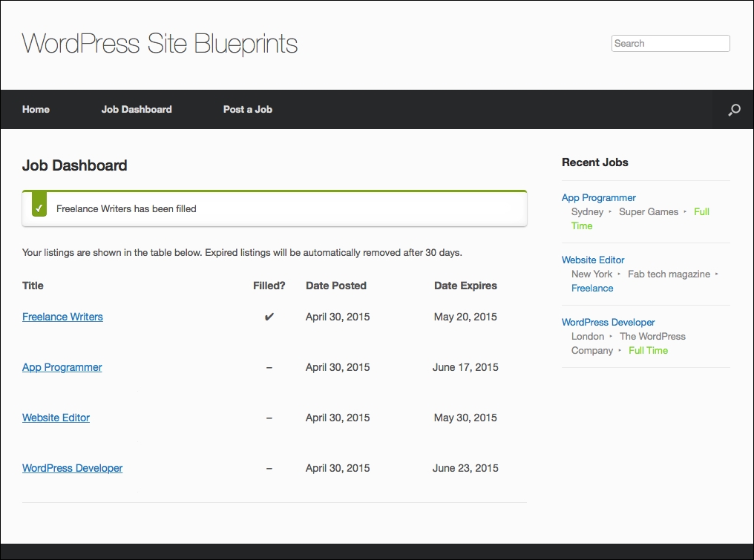Click the green checkmark icon in the notice
This screenshot has height=560, width=754.
click(39, 205)
